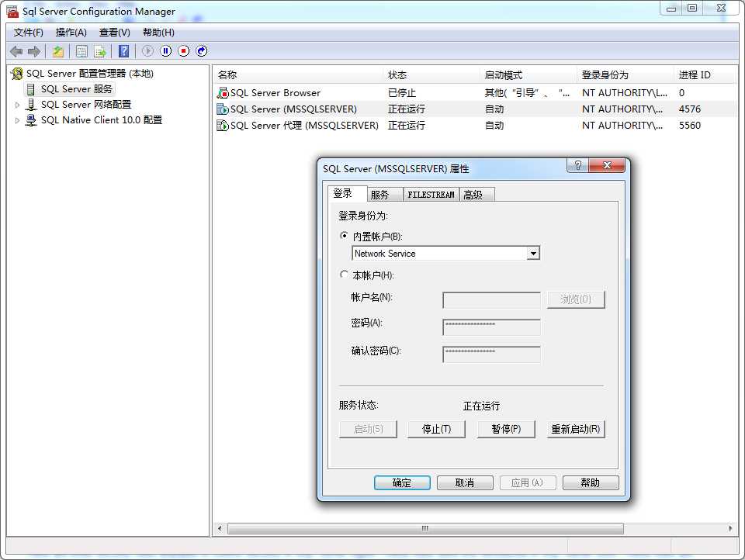Sort by the 启动模式 column header

click(528, 75)
